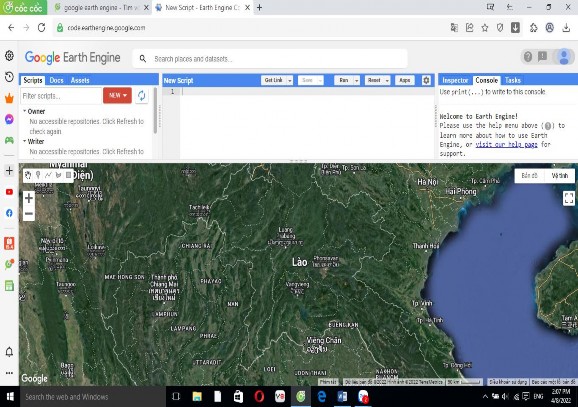This screenshot has width=578, height=407.
Task: Open YouTube from the browser sidebar
Action: tap(9, 192)
